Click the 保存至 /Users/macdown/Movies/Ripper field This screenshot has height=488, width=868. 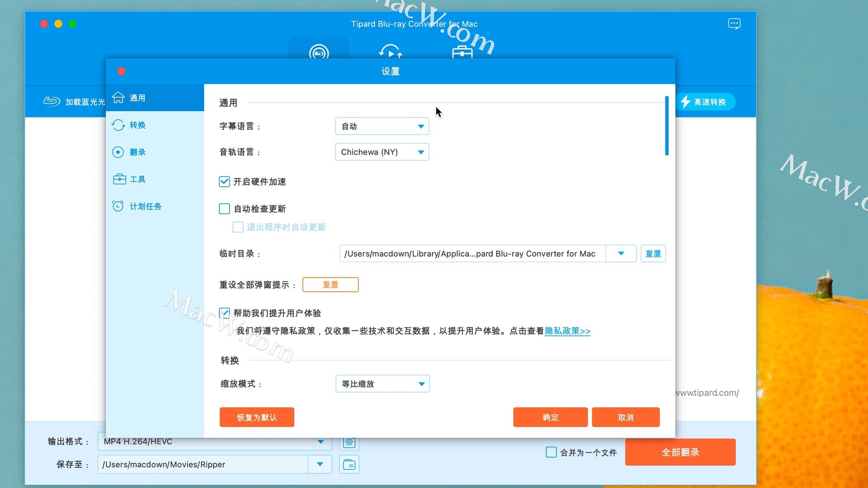(x=203, y=465)
